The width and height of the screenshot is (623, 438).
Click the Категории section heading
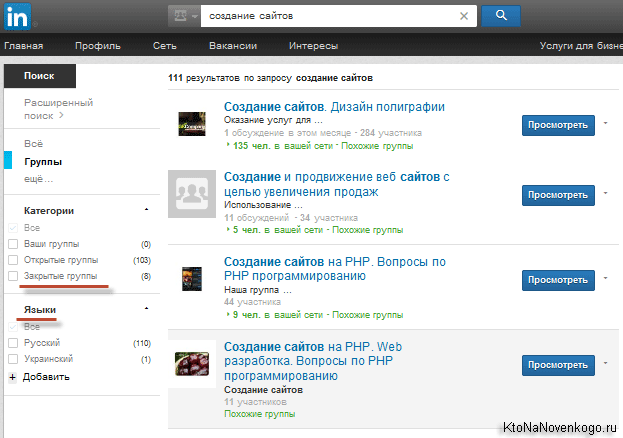tap(49, 211)
